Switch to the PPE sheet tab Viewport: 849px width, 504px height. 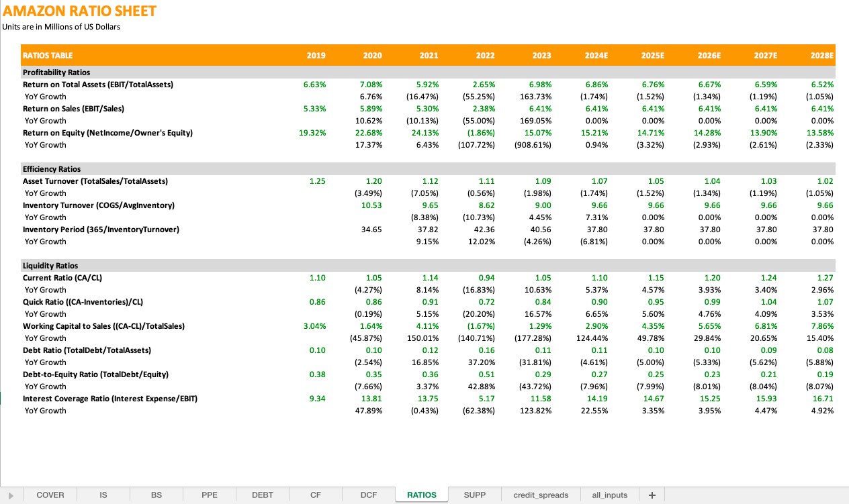pyautogui.click(x=210, y=495)
